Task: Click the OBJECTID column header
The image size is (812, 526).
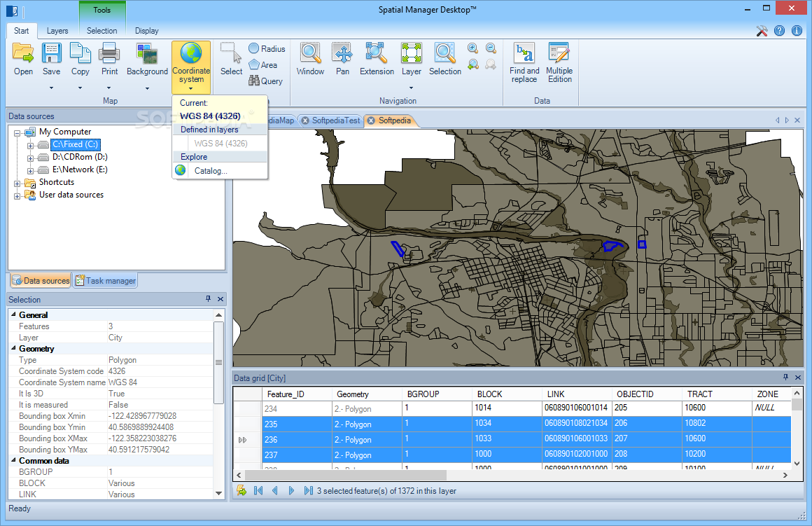Action: coord(646,394)
